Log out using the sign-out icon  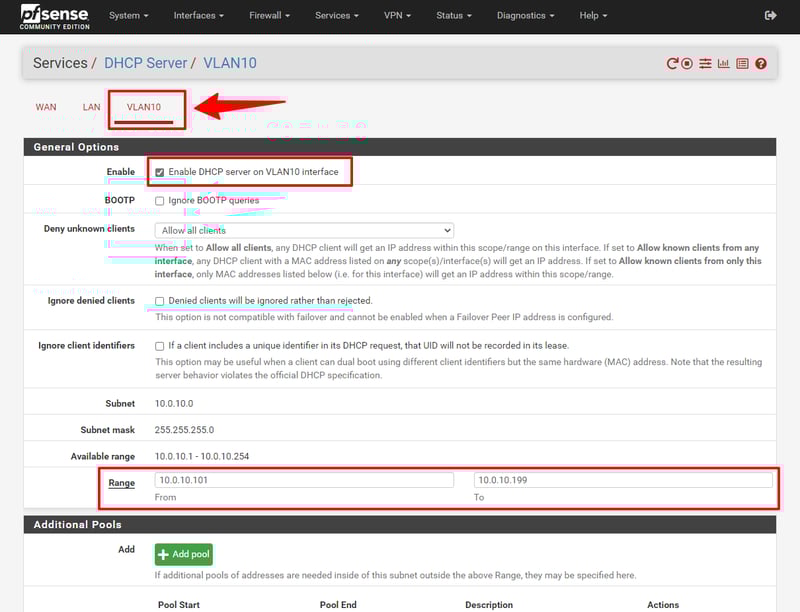tap(770, 15)
